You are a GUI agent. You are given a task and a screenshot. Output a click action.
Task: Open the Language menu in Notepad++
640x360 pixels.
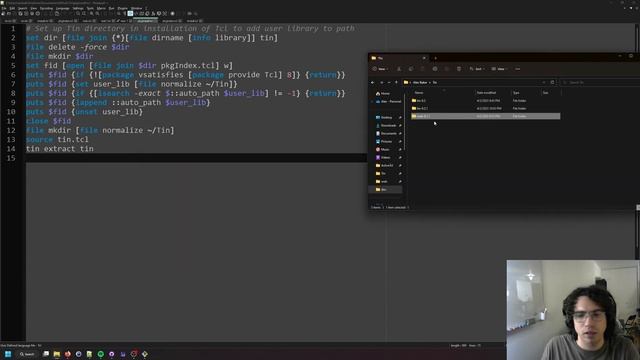pyautogui.click(x=62, y=8)
